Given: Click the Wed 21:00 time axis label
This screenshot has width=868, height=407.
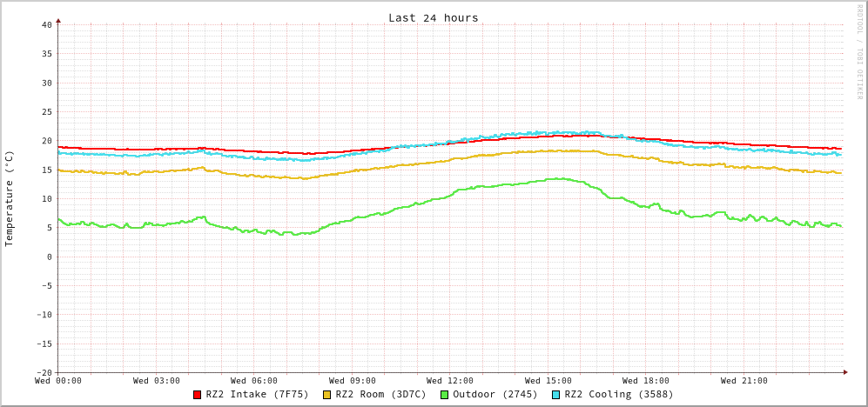Looking at the screenshot, I should 744,381.
